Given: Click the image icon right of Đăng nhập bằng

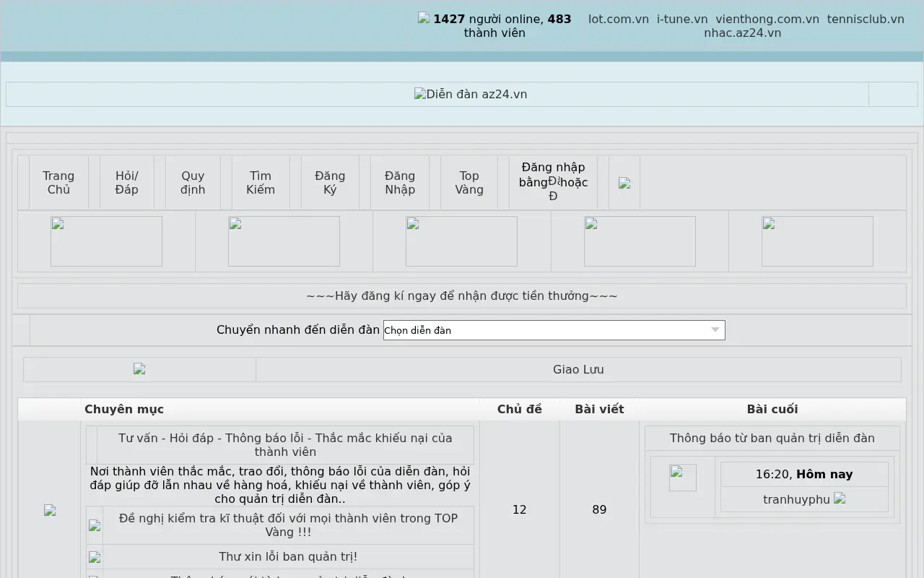Looking at the screenshot, I should pos(624,183).
